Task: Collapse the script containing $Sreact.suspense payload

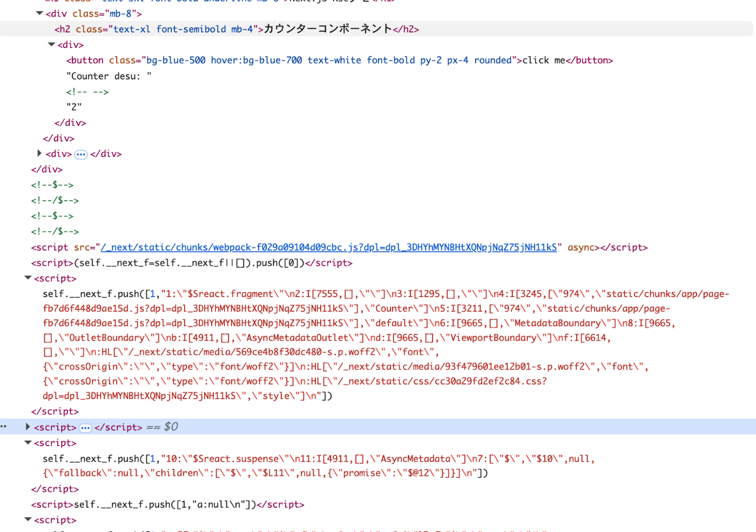Action: click(x=28, y=442)
